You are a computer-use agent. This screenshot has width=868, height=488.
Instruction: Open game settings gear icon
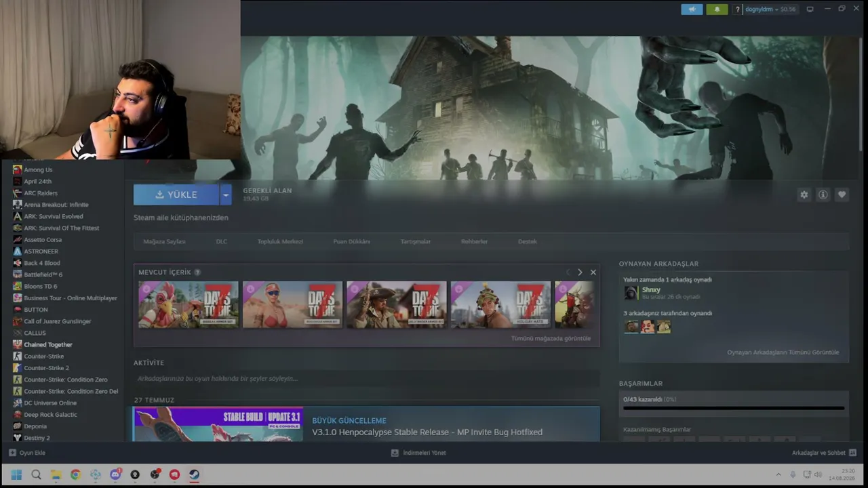pyautogui.click(x=804, y=195)
